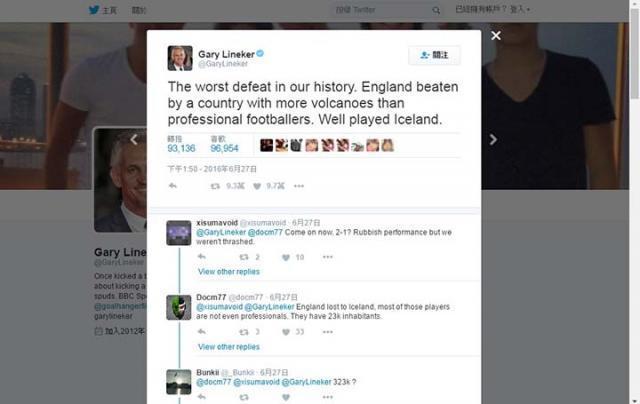Retweet Docm77's reply
The image size is (640, 404).
click(244, 332)
